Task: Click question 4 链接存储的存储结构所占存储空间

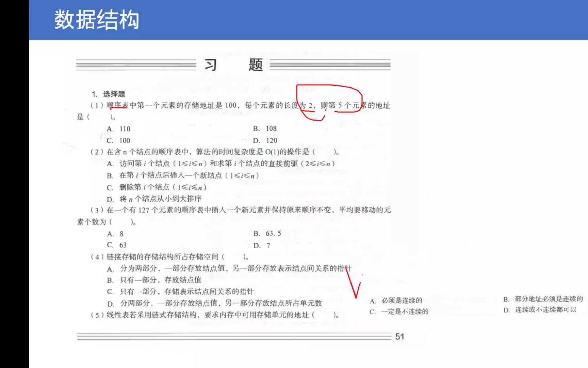Action: pos(169,257)
